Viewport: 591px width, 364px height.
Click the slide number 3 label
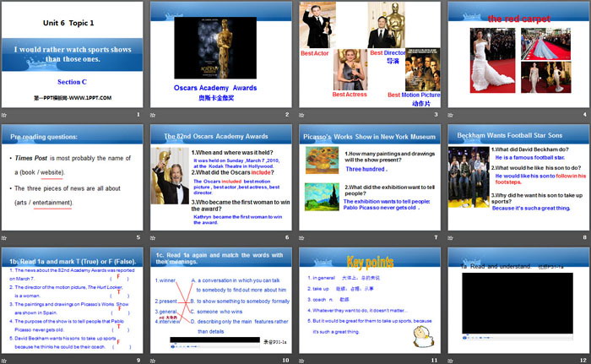point(436,114)
